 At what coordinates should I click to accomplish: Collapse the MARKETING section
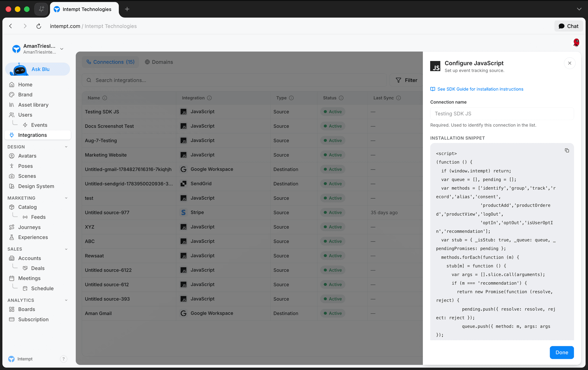tap(66, 198)
